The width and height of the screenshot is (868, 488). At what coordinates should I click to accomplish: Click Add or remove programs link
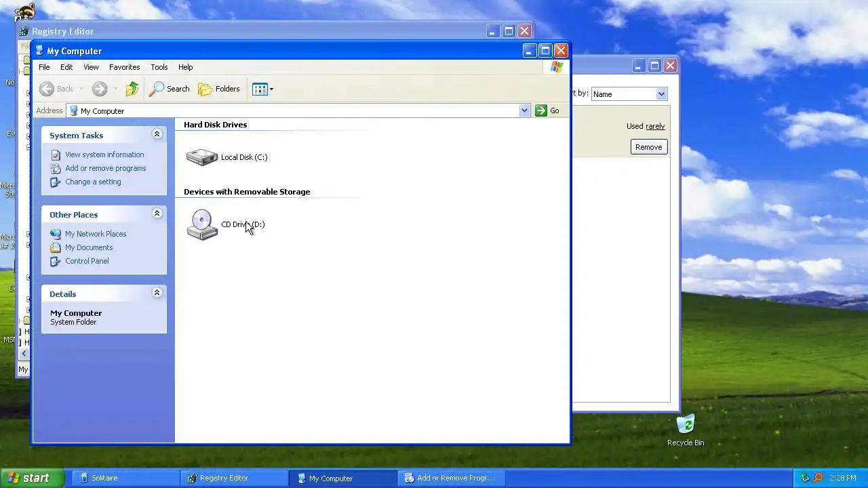point(106,168)
